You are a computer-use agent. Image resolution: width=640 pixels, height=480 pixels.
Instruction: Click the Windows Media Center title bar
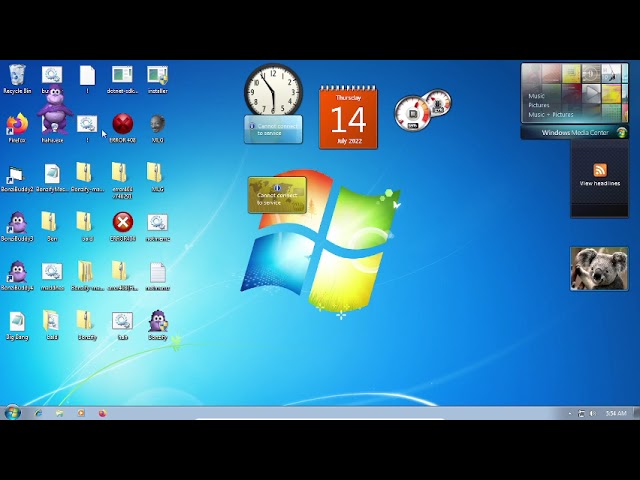click(575, 133)
